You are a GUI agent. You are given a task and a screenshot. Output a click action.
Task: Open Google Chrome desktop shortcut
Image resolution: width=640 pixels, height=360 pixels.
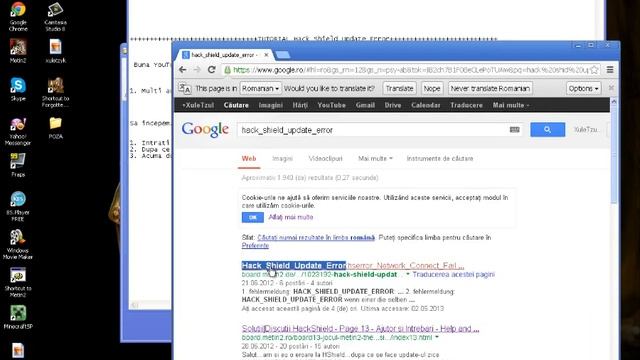tap(18, 16)
